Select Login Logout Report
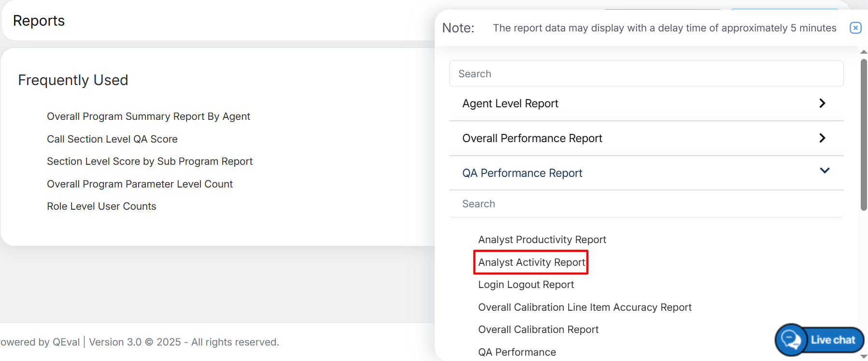868x361 pixels. 526,285
